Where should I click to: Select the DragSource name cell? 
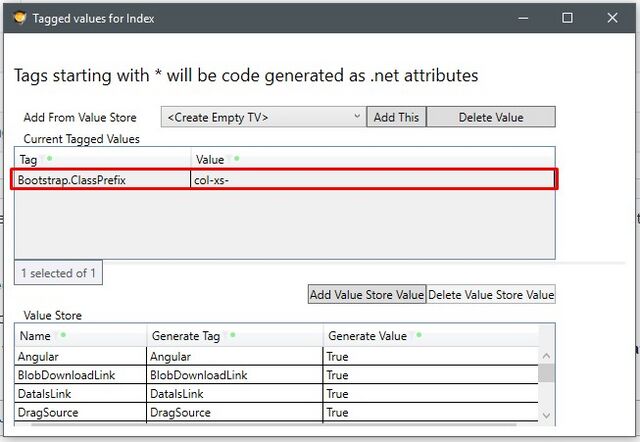[80, 412]
